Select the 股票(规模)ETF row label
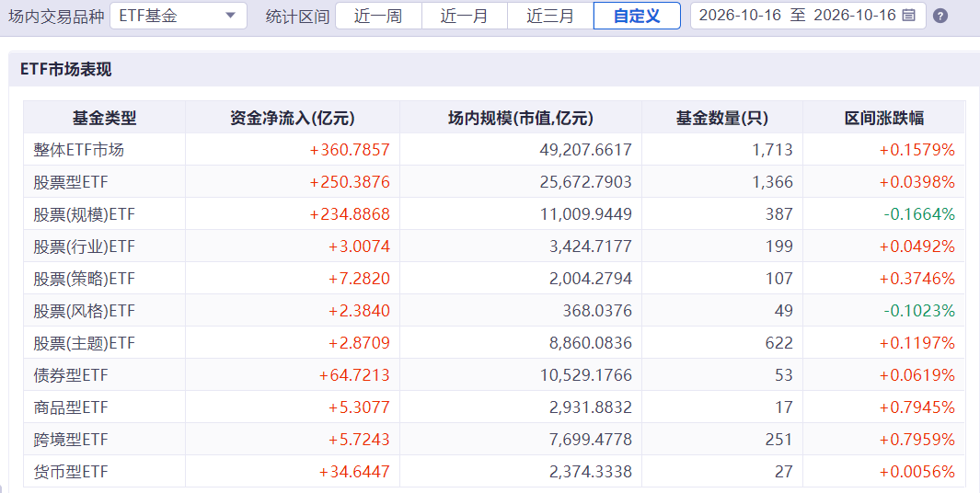980x493 pixels. 85,214
